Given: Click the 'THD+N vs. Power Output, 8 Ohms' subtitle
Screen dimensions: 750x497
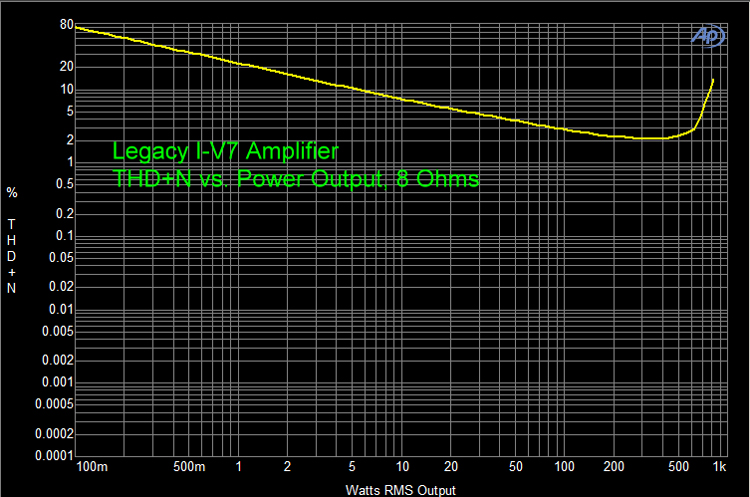Looking at the screenshot, I should pyautogui.click(x=297, y=179).
